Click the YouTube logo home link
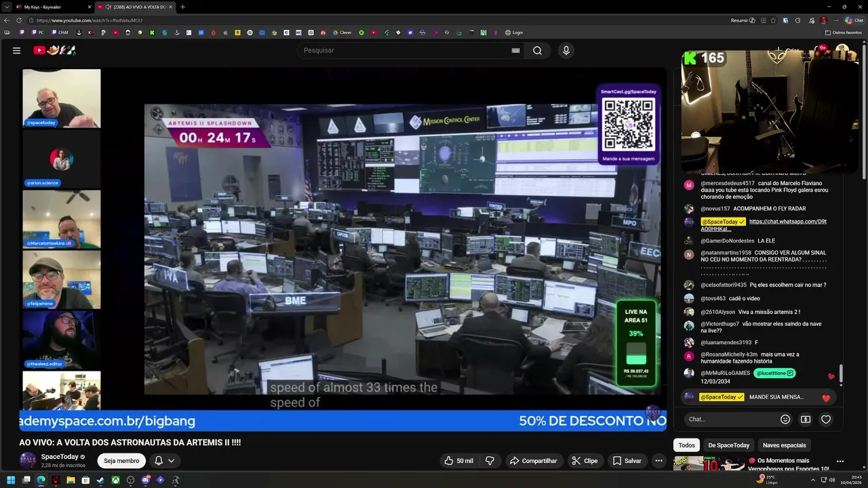Screen dimensions: 868x488 [54, 50]
